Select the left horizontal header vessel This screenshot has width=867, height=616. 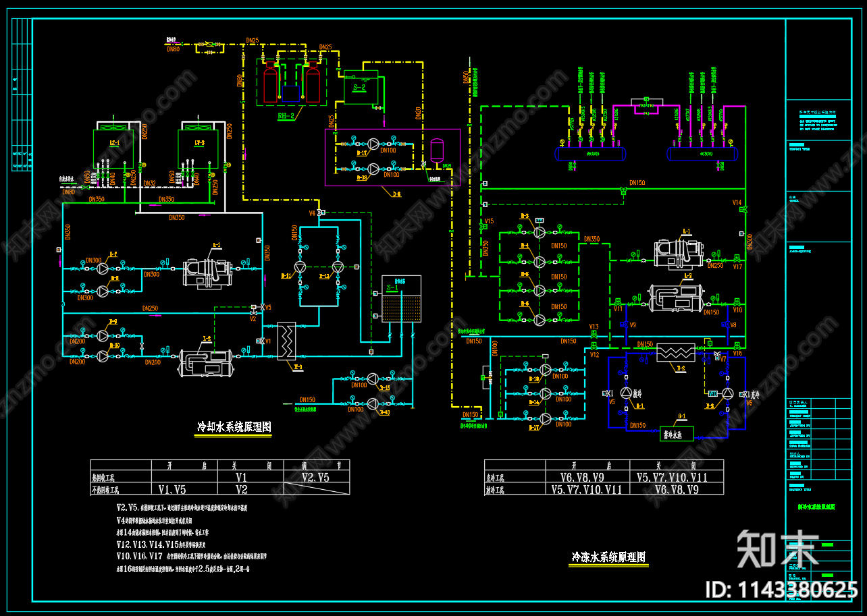(590, 154)
